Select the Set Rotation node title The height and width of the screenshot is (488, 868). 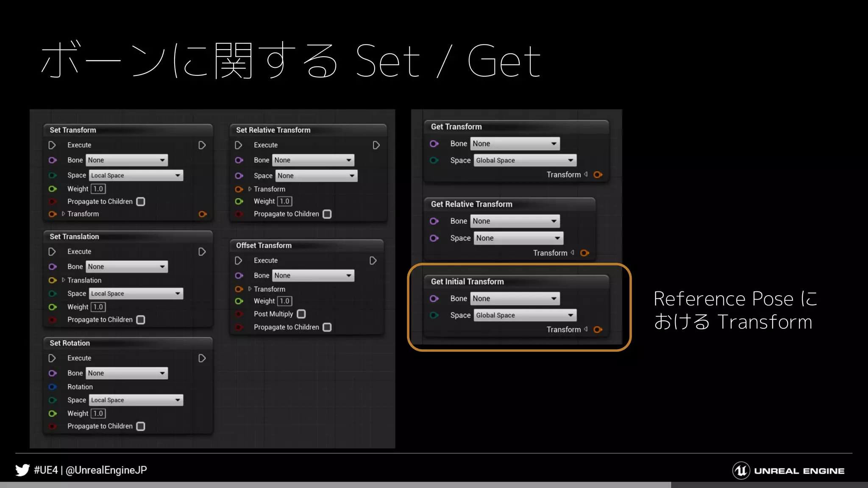tap(70, 343)
